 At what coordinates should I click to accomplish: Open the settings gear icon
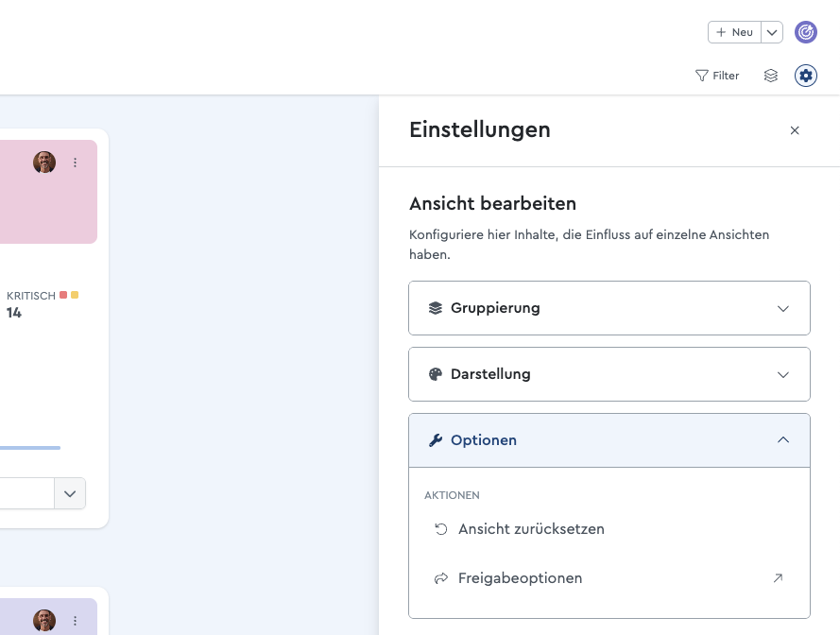tap(805, 76)
